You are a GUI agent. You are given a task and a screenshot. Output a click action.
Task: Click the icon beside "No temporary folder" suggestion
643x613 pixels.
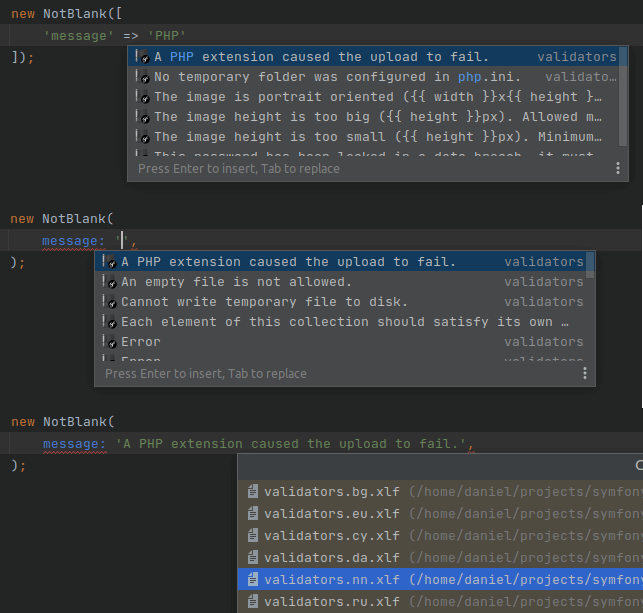(x=143, y=77)
